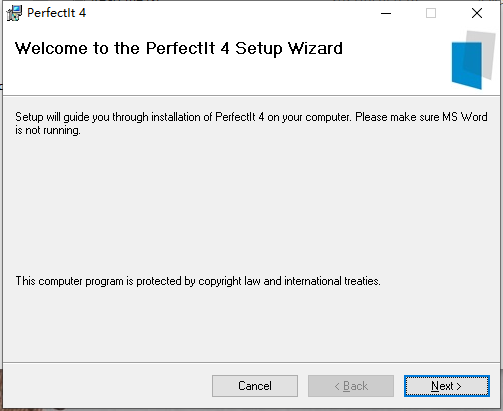503x411 pixels.
Task: Click the disabled maximize button
Action: [431, 13]
